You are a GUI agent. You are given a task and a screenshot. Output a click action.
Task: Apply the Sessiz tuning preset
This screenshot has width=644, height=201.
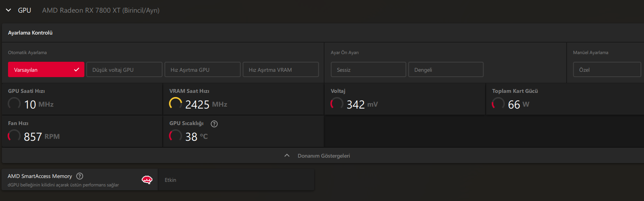[368, 70]
